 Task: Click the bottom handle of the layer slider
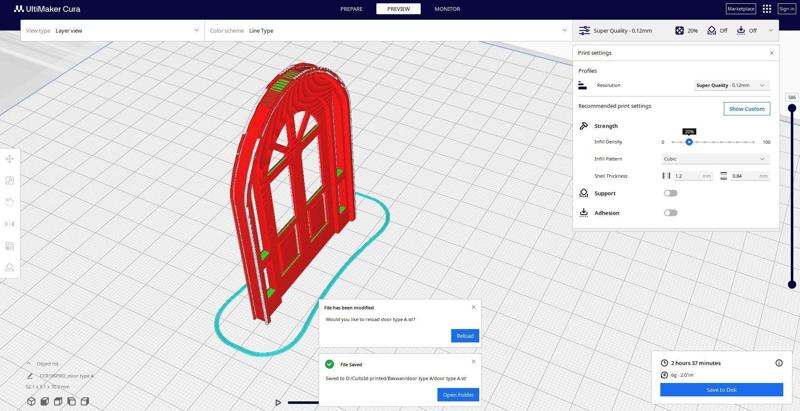792,285
